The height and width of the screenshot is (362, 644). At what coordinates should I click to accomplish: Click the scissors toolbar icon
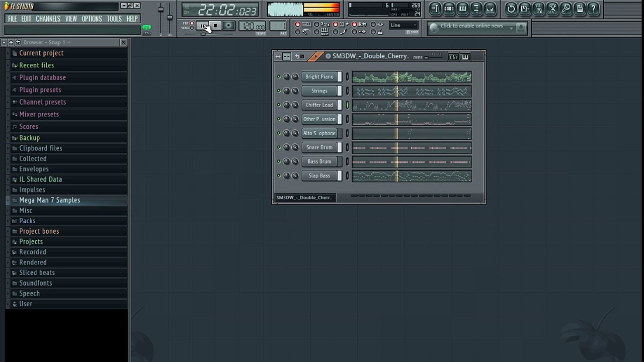(x=552, y=9)
